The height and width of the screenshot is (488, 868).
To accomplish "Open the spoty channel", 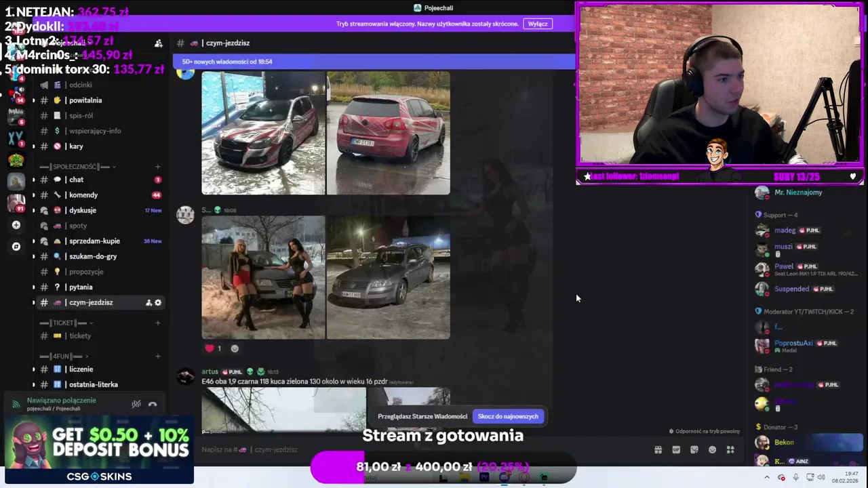I will (x=100, y=226).
